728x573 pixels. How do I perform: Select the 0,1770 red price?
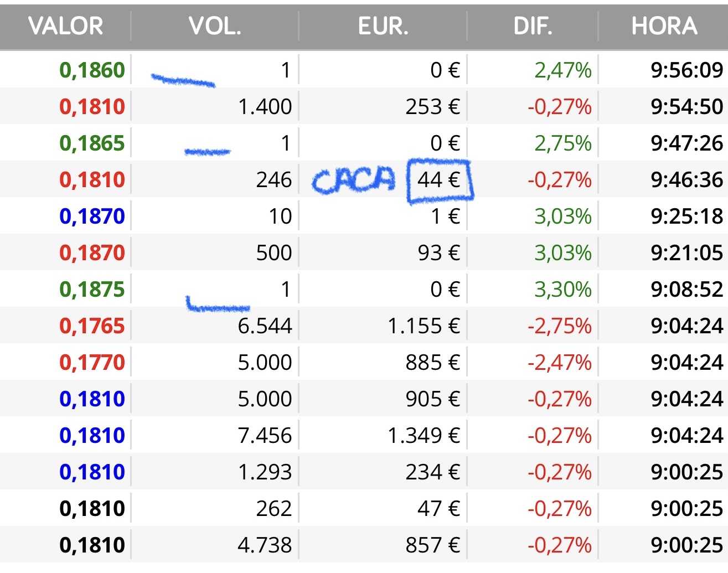(x=92, y=363)
